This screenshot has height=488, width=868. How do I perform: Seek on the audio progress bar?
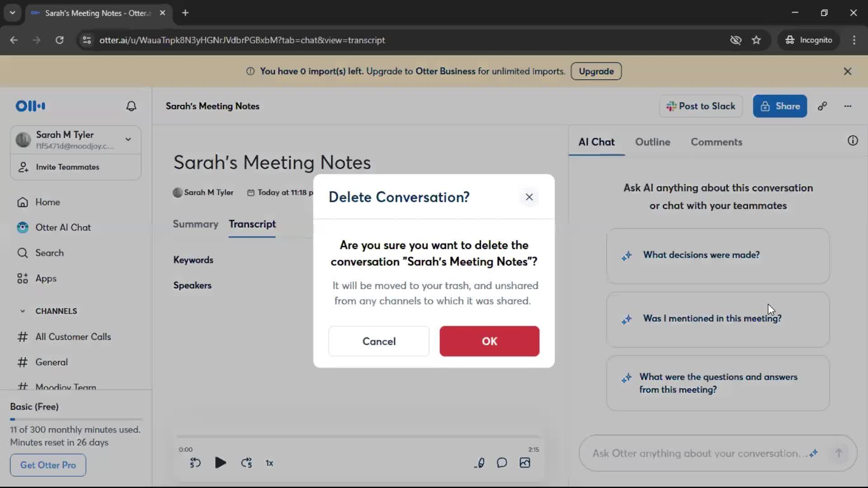(x=359, y=436)
